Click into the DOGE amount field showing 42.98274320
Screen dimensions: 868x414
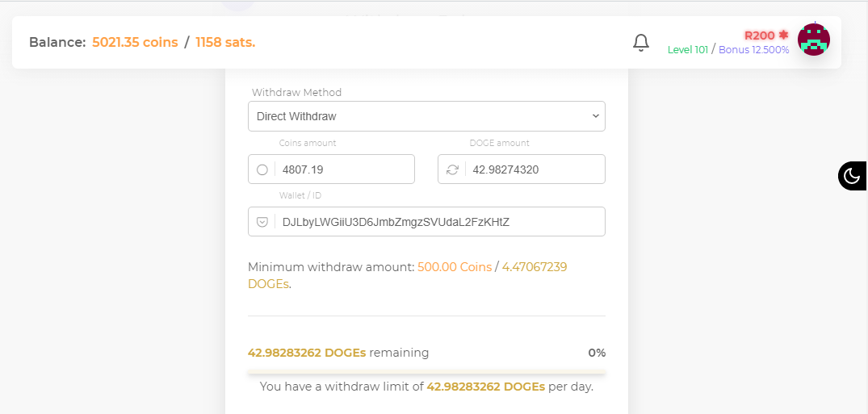click(521, 169)
